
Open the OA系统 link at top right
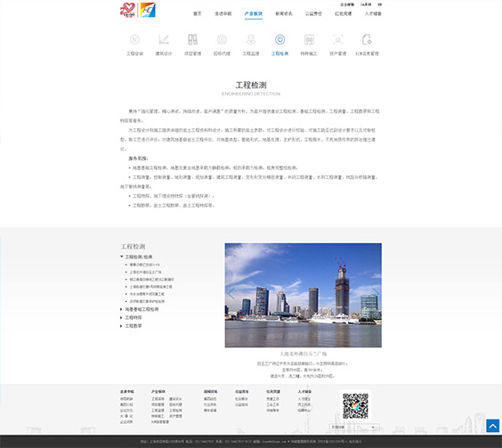[366, 4]
